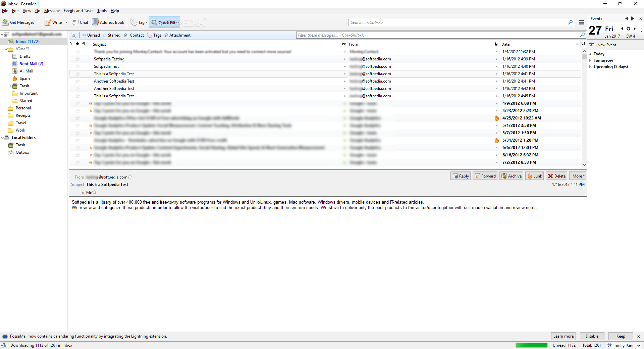644x349 pixels.
Task: Open the AppMenu hamburger button
Action: (x=582, y=22)
